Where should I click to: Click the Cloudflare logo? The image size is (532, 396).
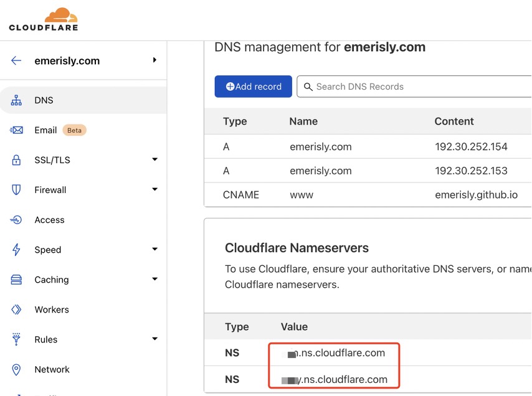(44, 19)
